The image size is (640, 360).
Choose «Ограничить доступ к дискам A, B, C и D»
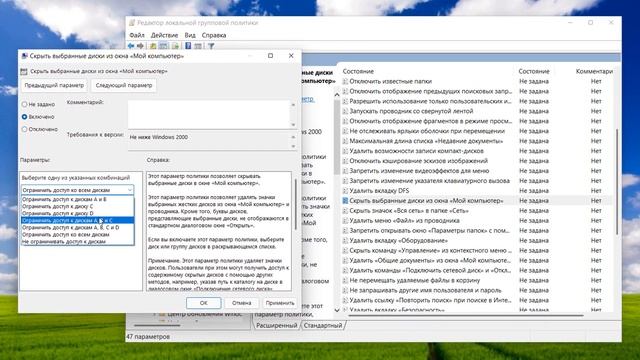click(x=78, y=227)
